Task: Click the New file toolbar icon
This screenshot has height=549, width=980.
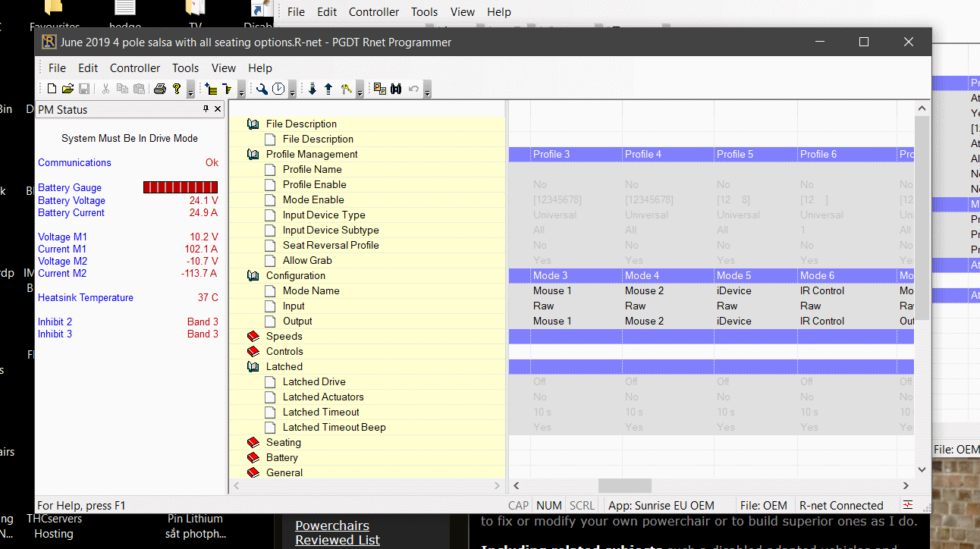Action: pos(52,89)
